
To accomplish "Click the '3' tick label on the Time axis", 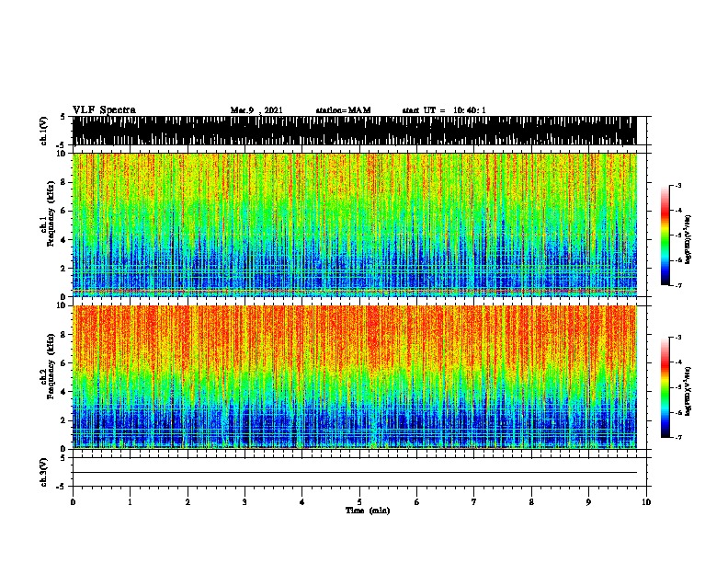I will pos(245,501).
